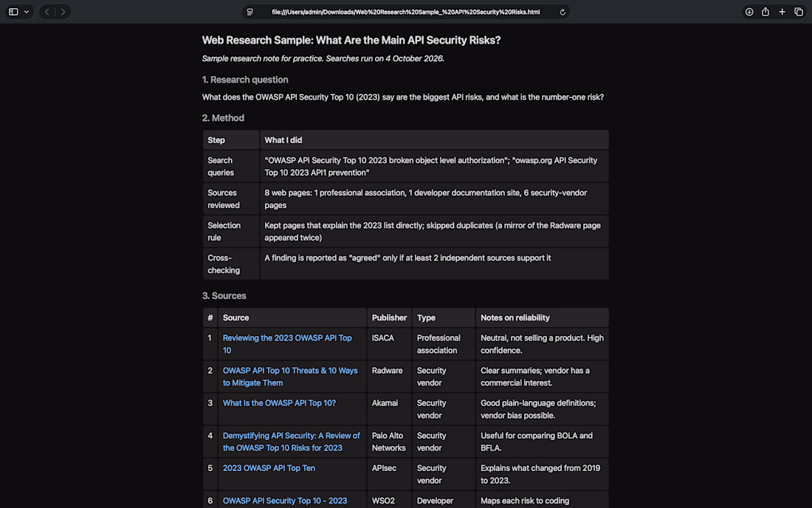Click the "Sources reviewed" cell

pos(231,199)
